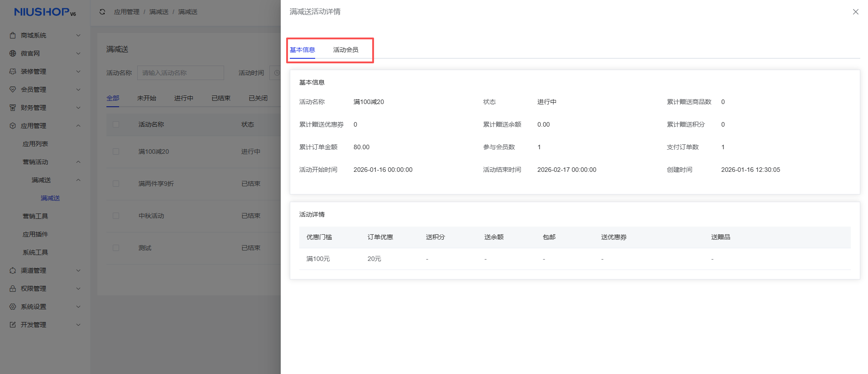Click the 活动名称 search input field

click(180, 73)
